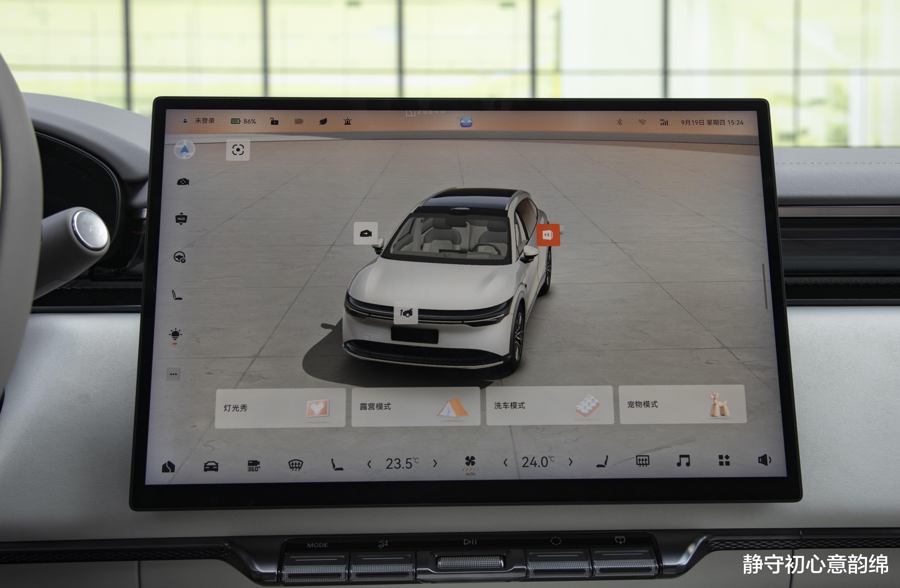Toggle the door lock icon in status bar

274,121
